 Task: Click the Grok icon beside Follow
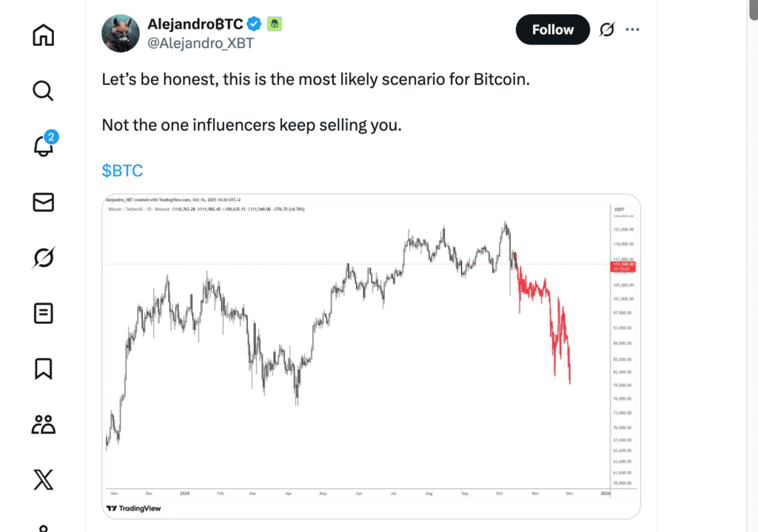606,30
